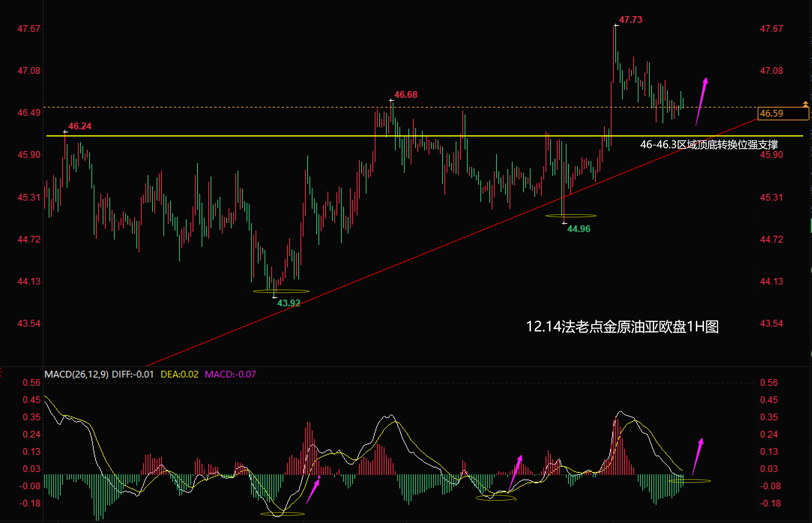Select the yellow ellipse under the 44.96 low
812x523 pixels.
[571, 216]
